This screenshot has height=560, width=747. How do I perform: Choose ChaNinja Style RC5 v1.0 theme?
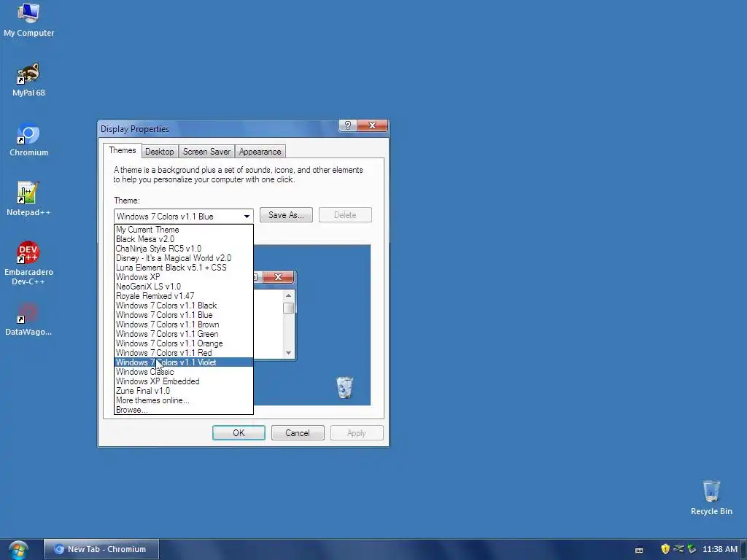[183, 249]
